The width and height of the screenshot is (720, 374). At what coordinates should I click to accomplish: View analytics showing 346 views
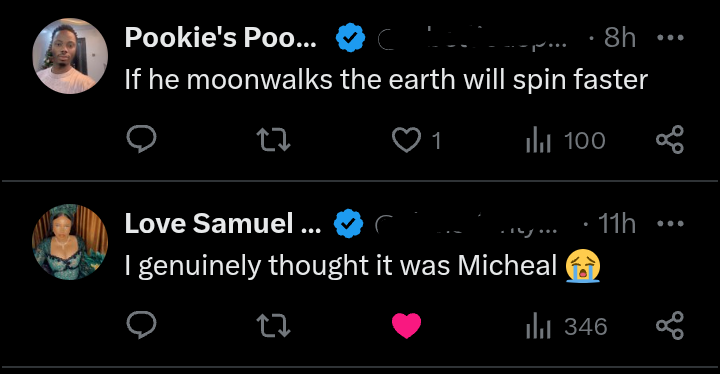coord(567,326)
